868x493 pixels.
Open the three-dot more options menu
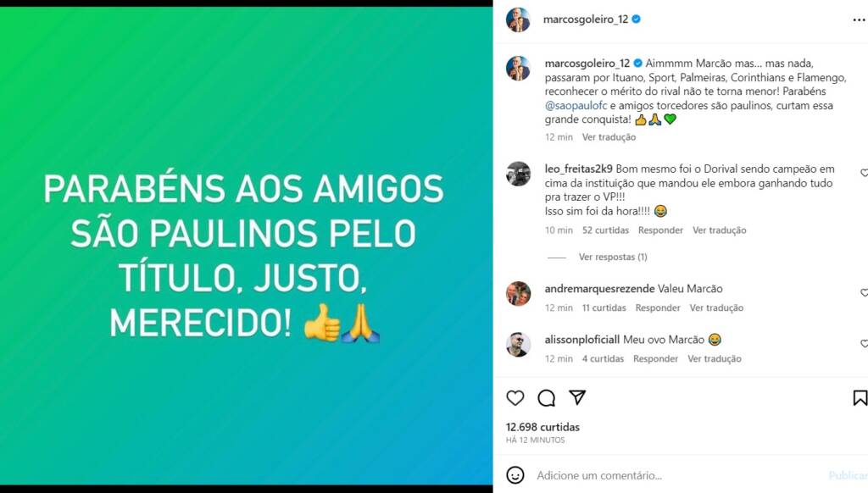860,20
